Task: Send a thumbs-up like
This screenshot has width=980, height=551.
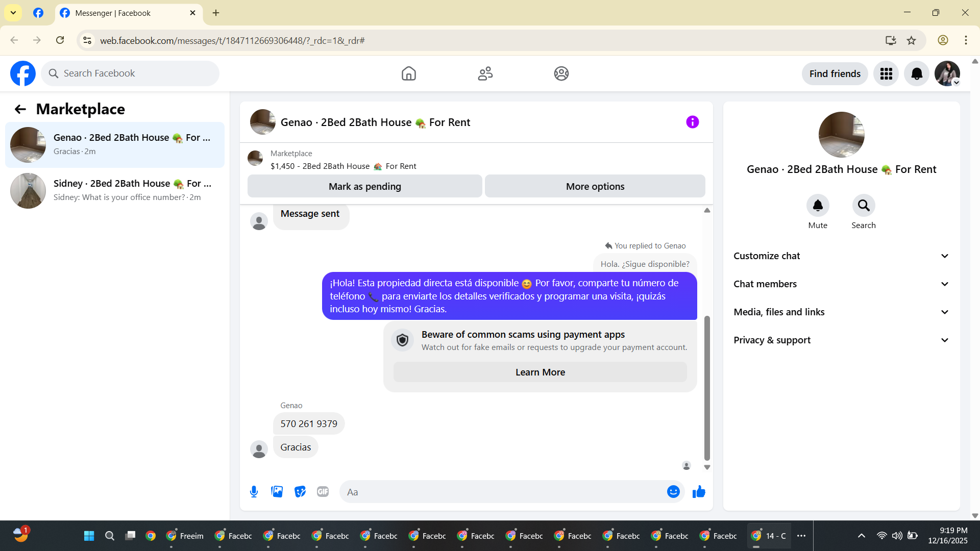Action: [x=699, y=492]
